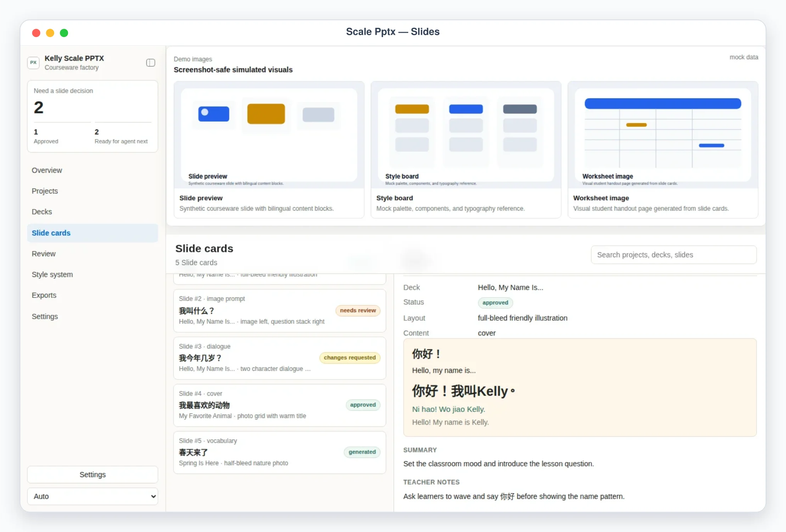This screenshot has height=532, width=786.
Task: Toggle the sidebar collapse icon
Action: tap(151, 63)
